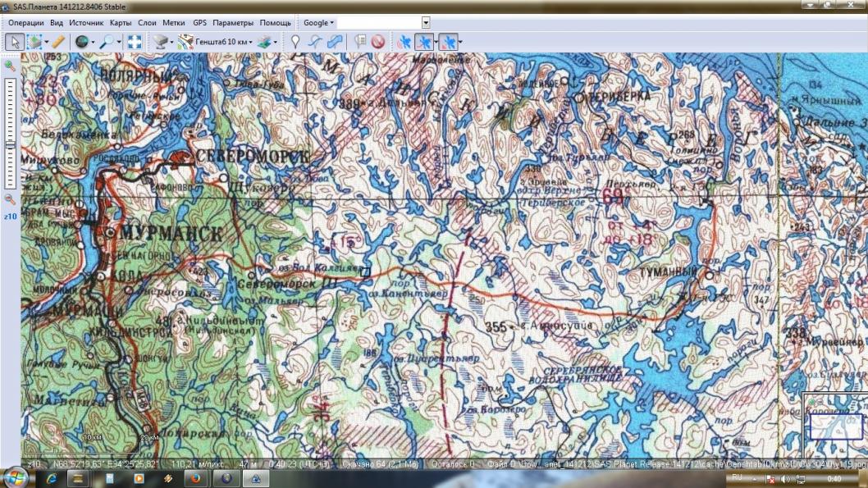Expand the selection tool dropdown arrow
The image size is (868, 488).
pos(47,41)
